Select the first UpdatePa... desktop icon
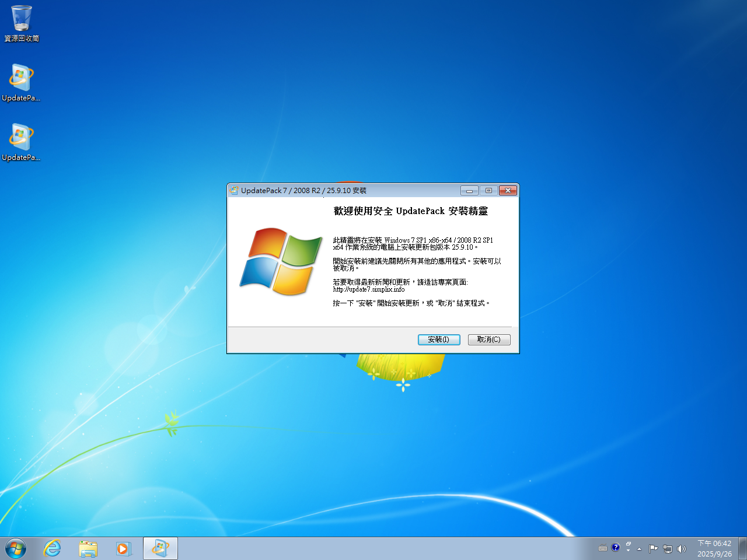747x560 pixels. [21, 83]
